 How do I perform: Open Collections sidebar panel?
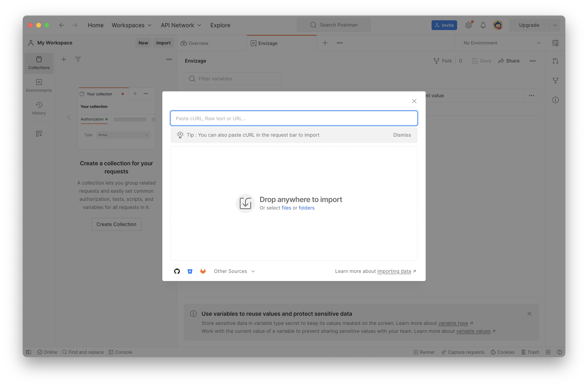[x=39, y=63]
